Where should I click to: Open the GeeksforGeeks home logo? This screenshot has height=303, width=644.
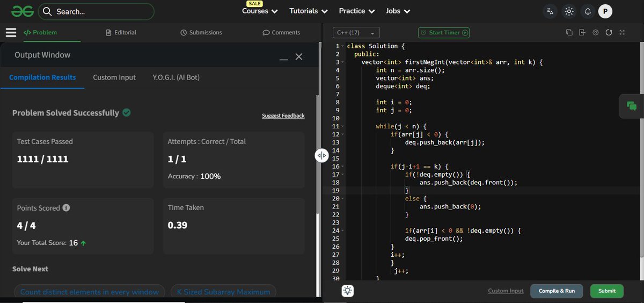pos(22,11)
